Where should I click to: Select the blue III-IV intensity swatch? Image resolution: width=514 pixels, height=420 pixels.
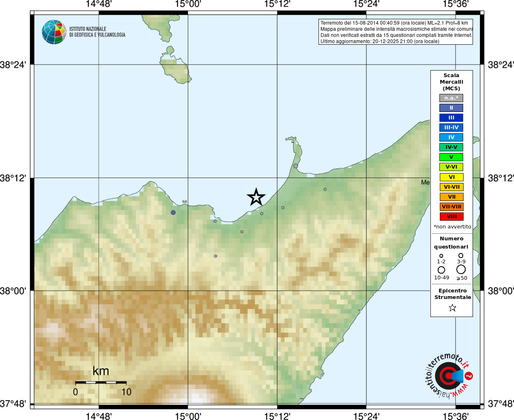click(x=451, y=128)
